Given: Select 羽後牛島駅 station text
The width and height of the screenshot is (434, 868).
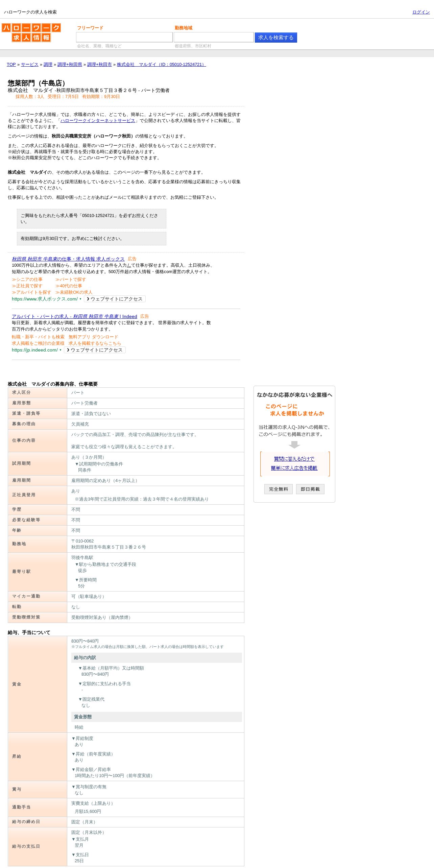Looking at the screenshot, I should [82, 558].
